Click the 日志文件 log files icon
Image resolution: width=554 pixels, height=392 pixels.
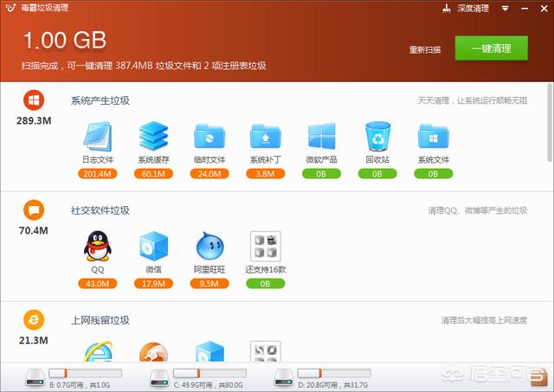click(x=98, y=136)
